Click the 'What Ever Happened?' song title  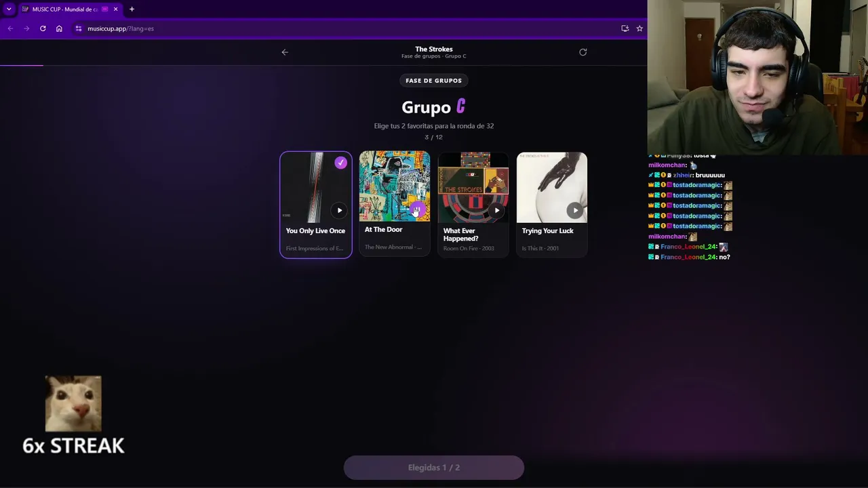[461, 235]
